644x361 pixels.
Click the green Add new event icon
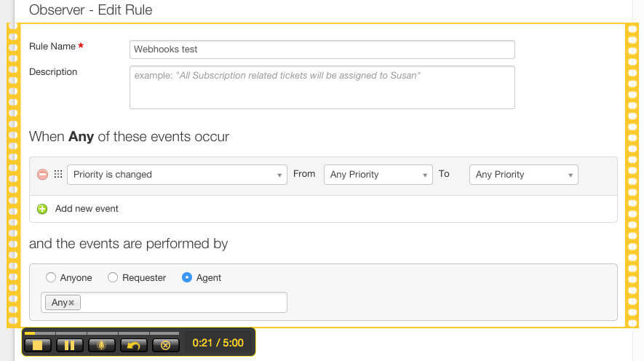(42, 209)
